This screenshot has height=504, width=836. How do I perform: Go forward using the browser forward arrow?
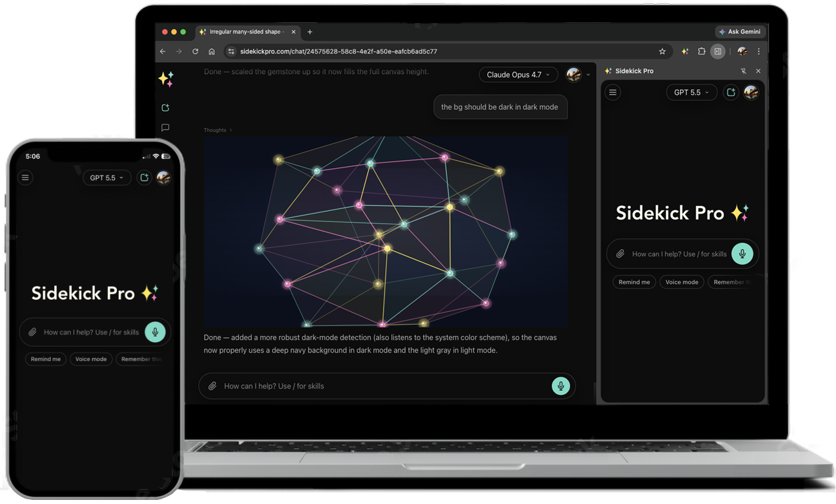[179, 51]
